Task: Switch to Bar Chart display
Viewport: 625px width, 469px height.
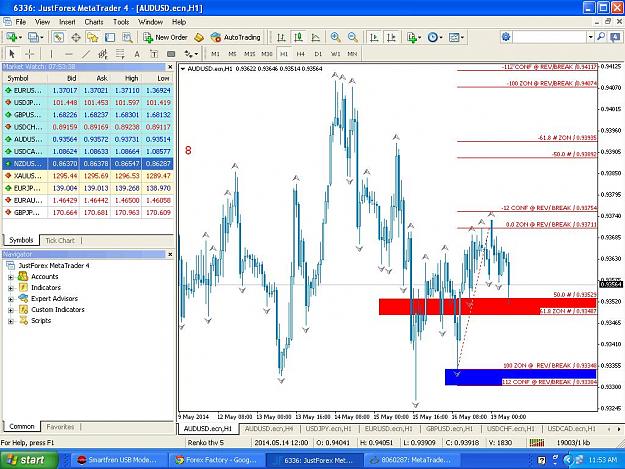Action: tap(281, 37)
